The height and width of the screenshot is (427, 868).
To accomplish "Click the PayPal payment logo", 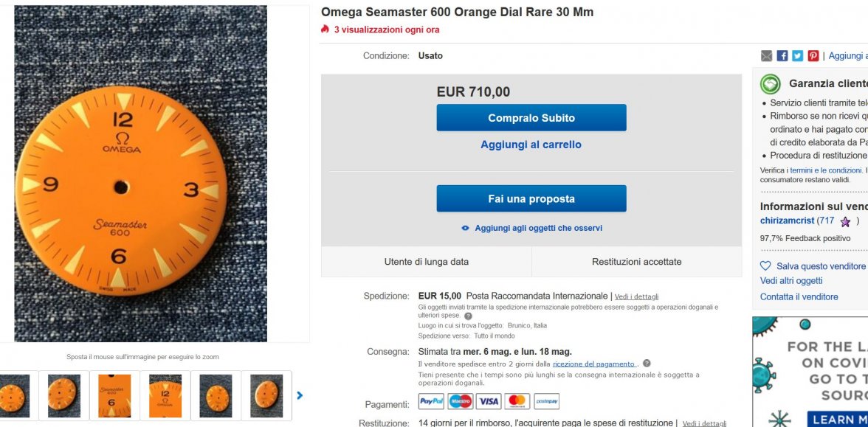I will coord(431,401).
